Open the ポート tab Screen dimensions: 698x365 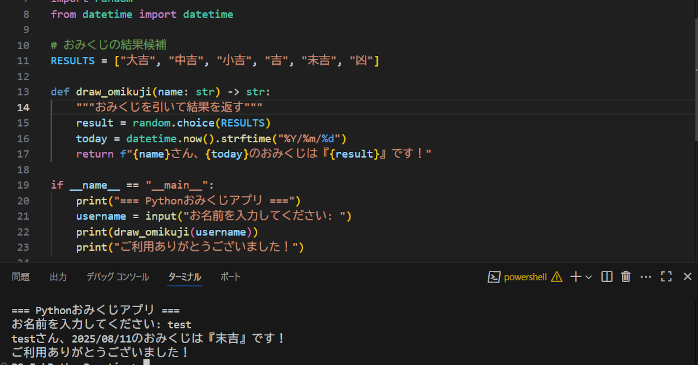(x=230, y=277)
